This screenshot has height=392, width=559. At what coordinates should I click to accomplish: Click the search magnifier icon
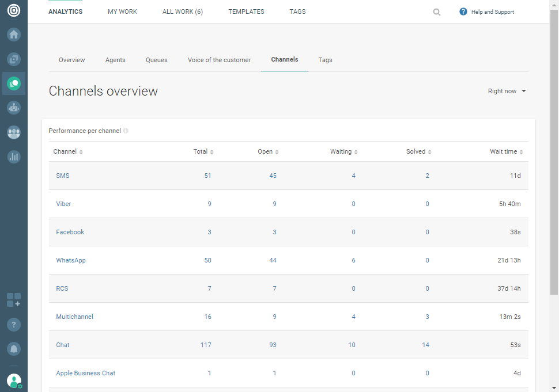[x=437, y=12]
